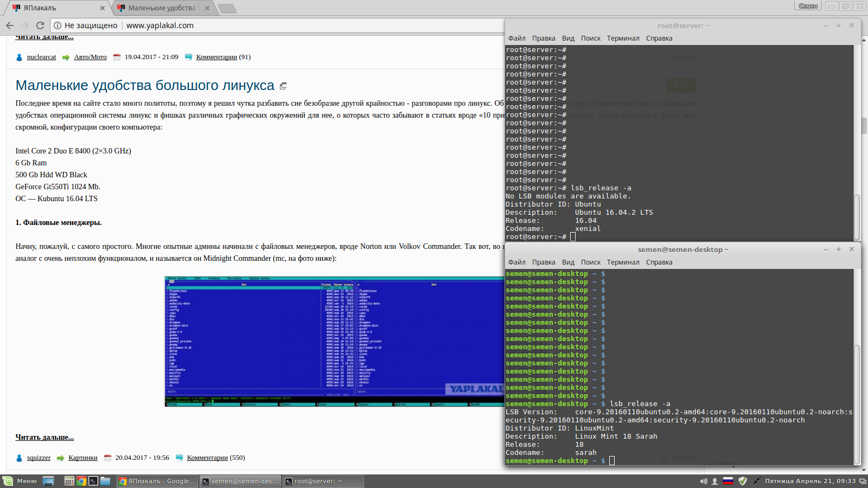Open 'Комментарии' (550) link
868x488 pixels.
point(207,458)
